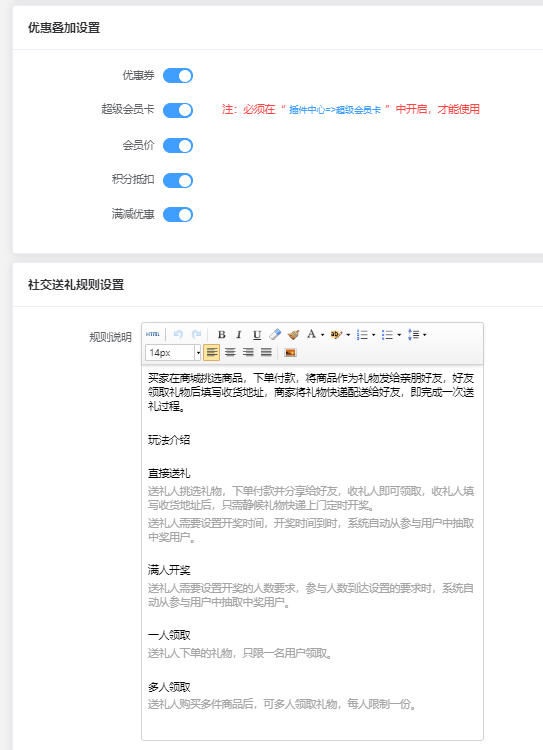Justify the editor text alignment

(x=266, y=353)
